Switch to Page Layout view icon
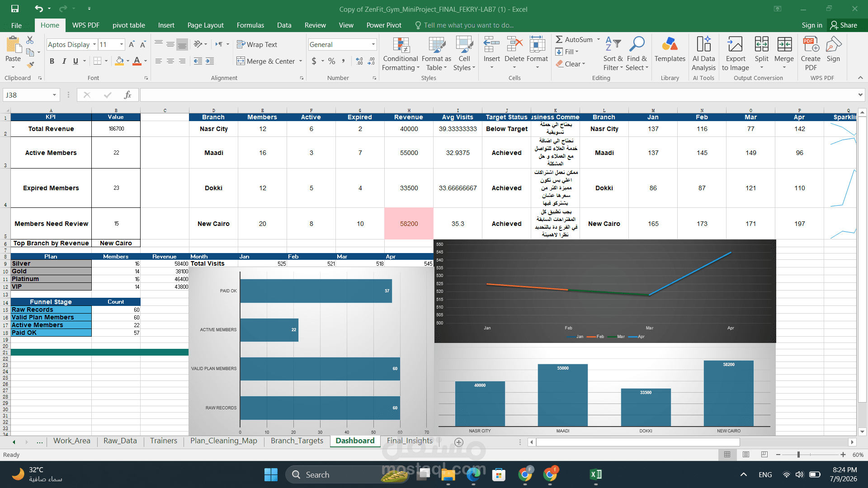868x488 pixels. (746, 455)
